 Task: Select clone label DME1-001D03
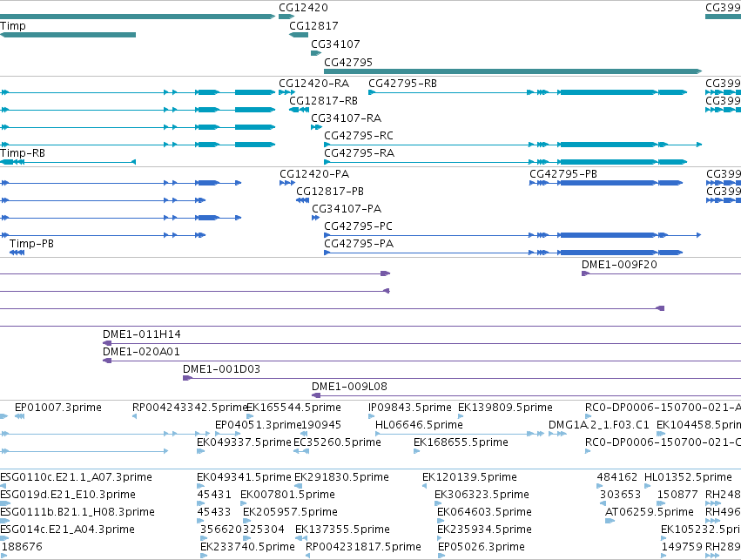[222, 369]
